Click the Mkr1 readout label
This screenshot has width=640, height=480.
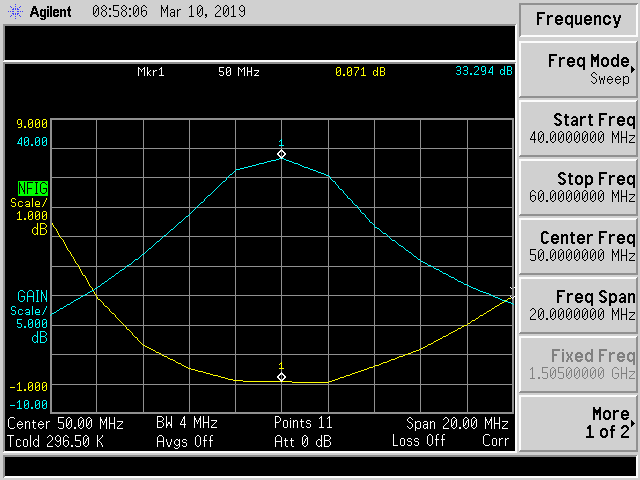point(151,72)
